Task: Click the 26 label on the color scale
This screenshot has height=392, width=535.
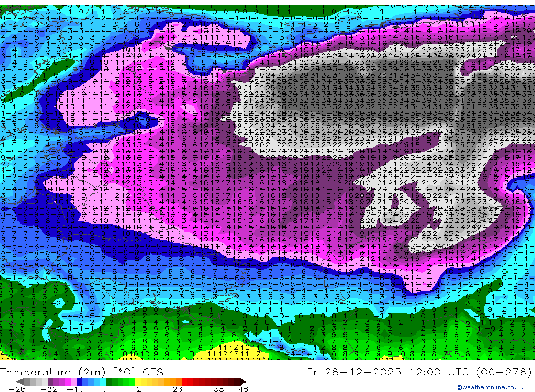Action: click(178, 389)
